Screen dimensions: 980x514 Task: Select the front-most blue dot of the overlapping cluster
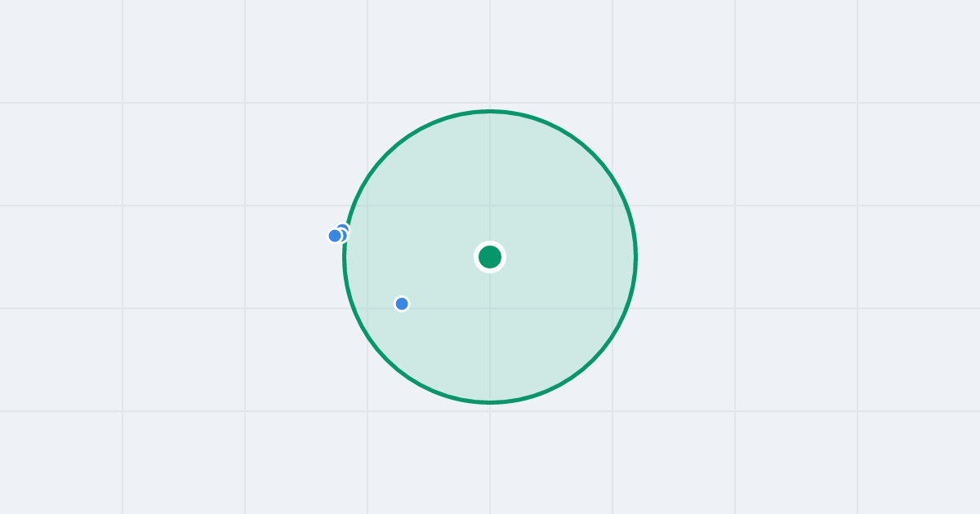coord(335,236)
